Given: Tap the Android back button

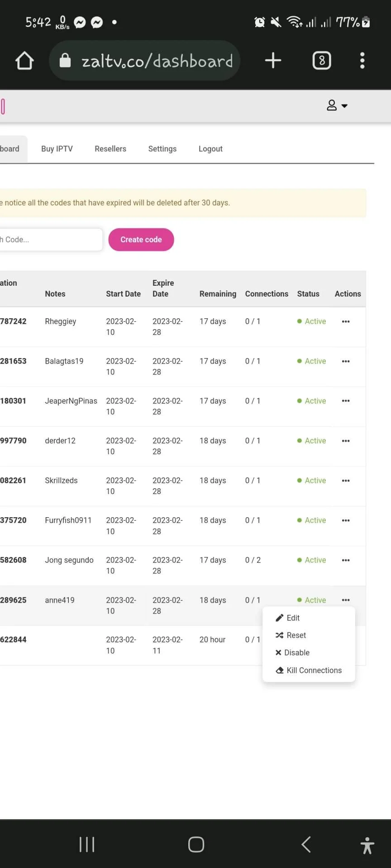Looking at the screenshot, I should point(306,844).
